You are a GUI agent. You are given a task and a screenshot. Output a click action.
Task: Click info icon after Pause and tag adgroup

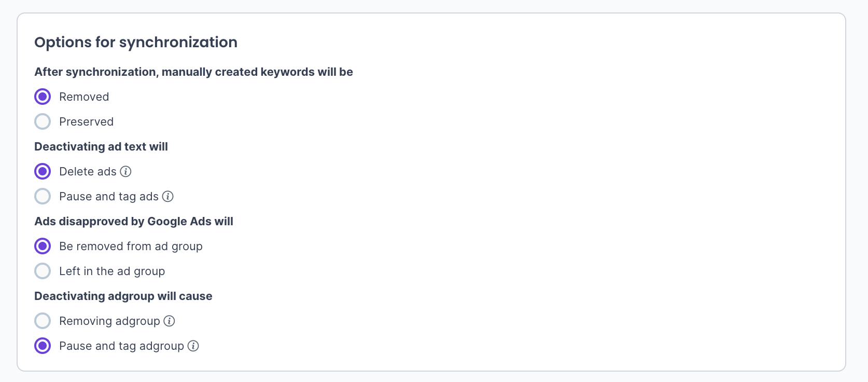(x=193, y=346)
